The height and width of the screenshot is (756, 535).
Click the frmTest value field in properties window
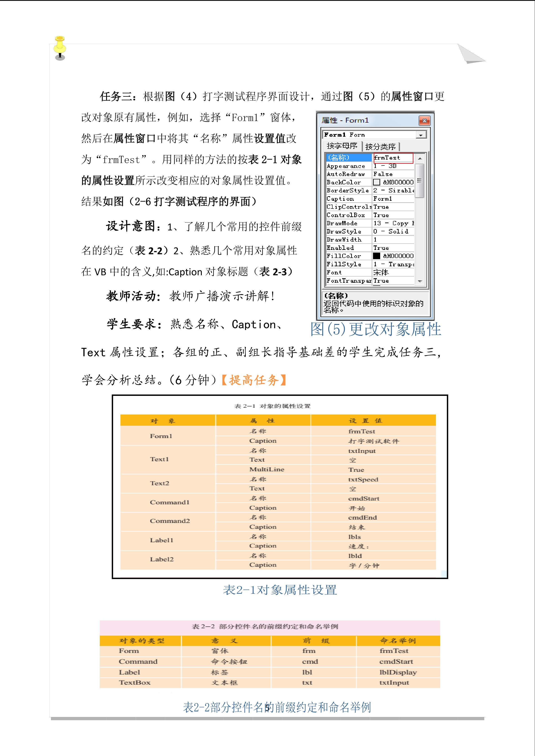pyautogui.click(x=393, y=158)
